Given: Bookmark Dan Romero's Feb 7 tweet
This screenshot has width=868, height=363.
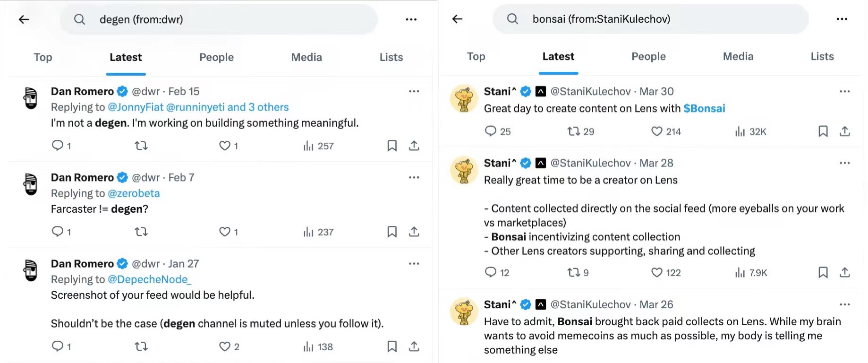Looking at the screenshot, I should pyautogui.click(x=392, y=232).
